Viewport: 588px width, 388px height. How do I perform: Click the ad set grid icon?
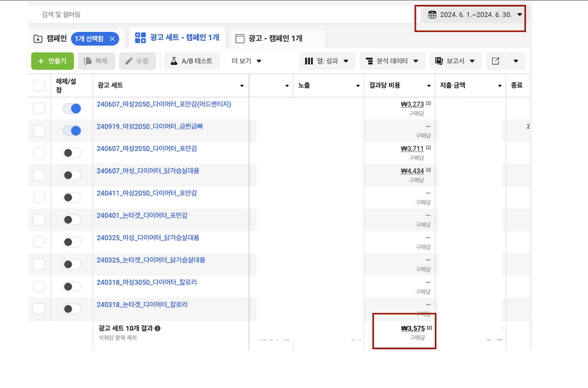click(140, 37)
